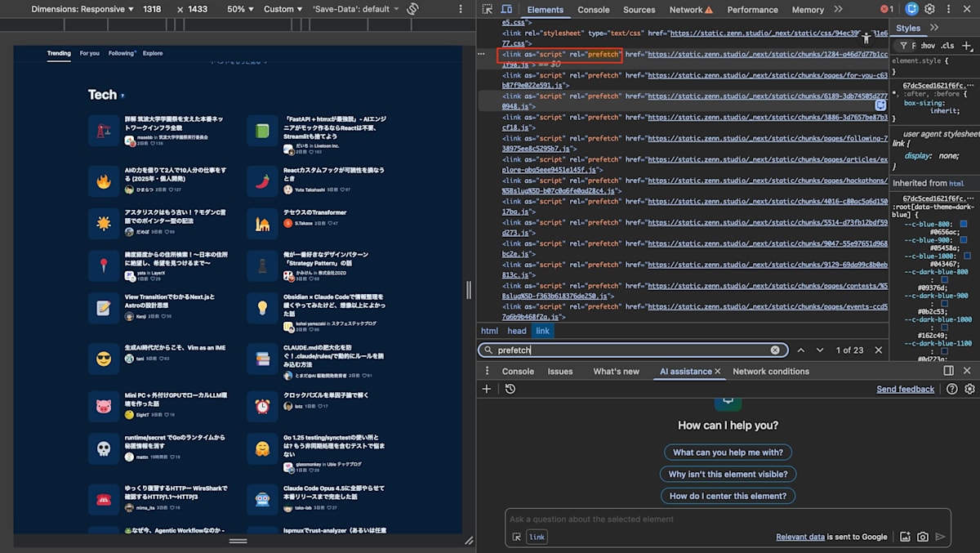Jump to next search result arrow
Screen dimensions: 980x553
click(x=820, y=350)
